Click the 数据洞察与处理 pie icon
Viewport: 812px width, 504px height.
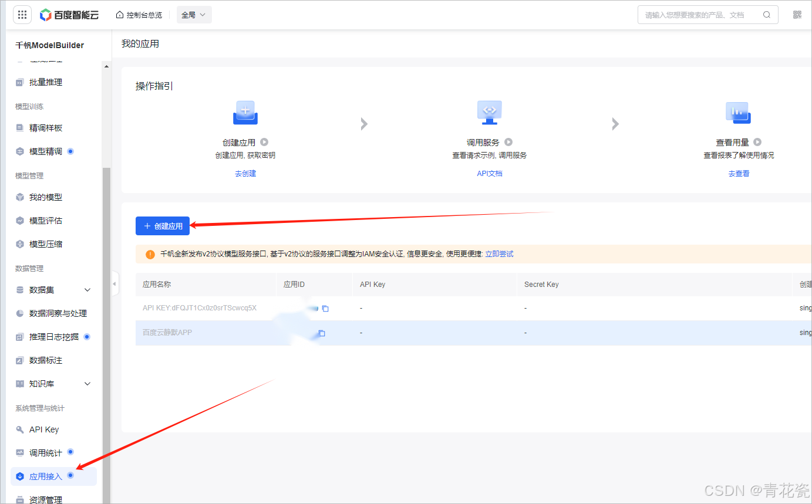coord(19,313)
